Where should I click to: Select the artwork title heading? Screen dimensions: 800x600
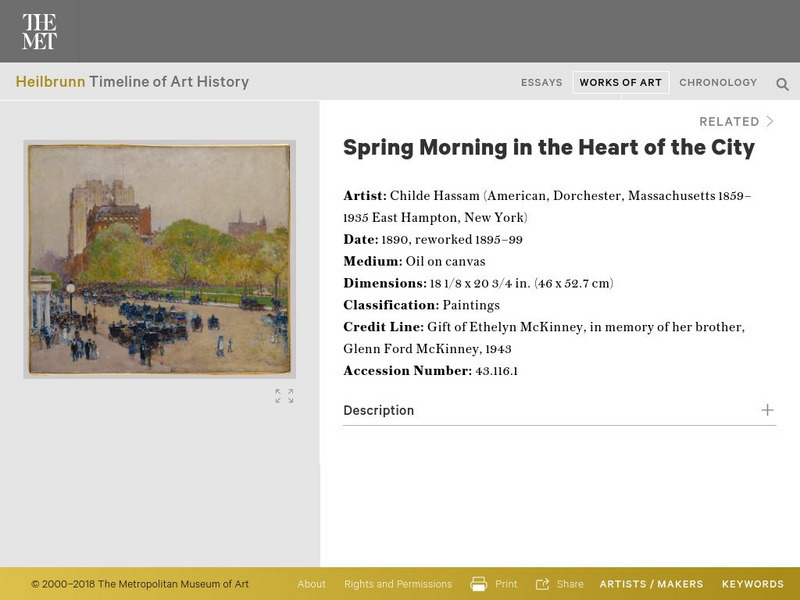coord(549,148)
